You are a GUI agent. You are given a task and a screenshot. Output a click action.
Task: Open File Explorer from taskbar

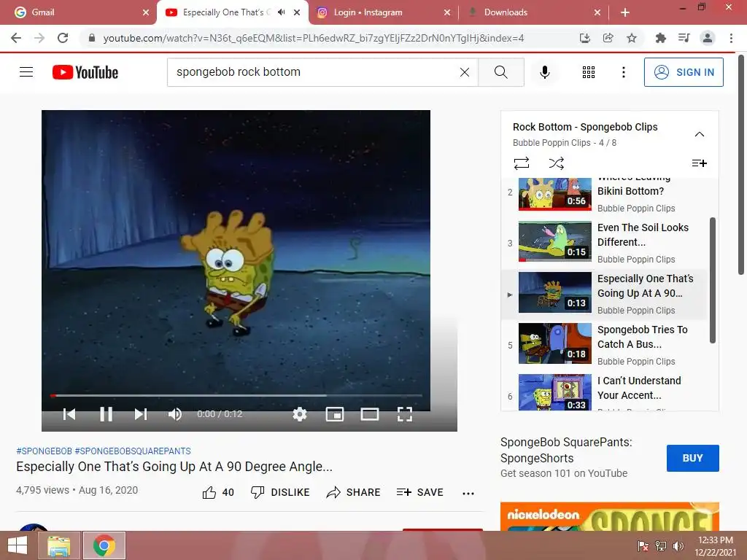pos(59,545)
